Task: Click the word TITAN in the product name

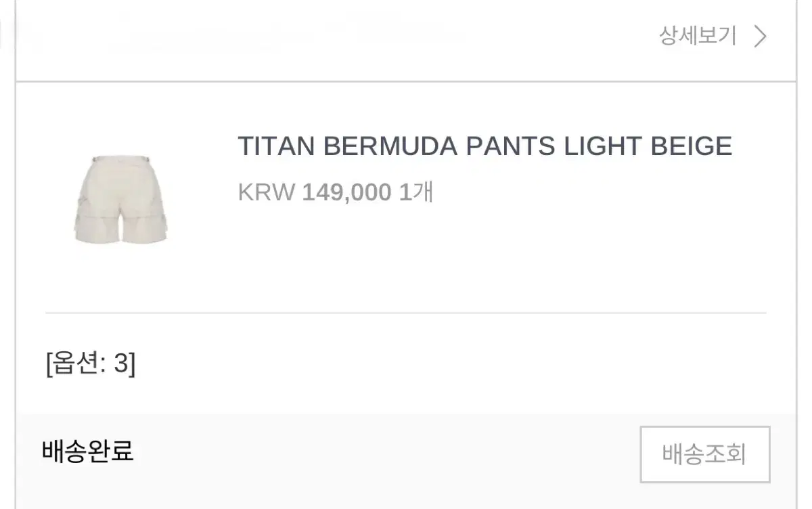Action: [x=276, y=146]
